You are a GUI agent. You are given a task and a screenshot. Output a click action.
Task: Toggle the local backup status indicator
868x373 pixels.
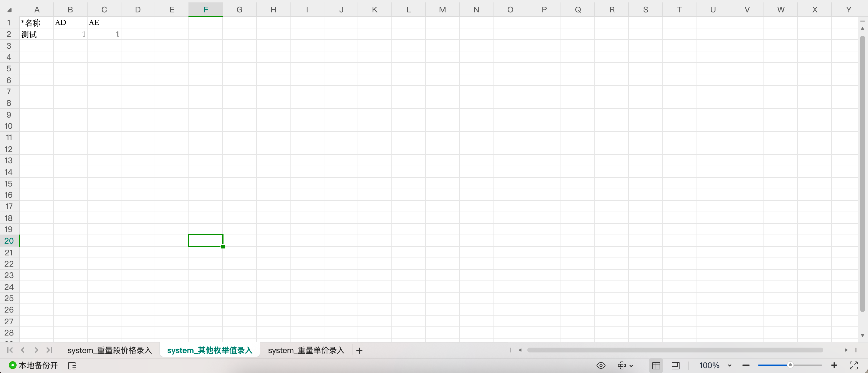[x=33, y=365]
